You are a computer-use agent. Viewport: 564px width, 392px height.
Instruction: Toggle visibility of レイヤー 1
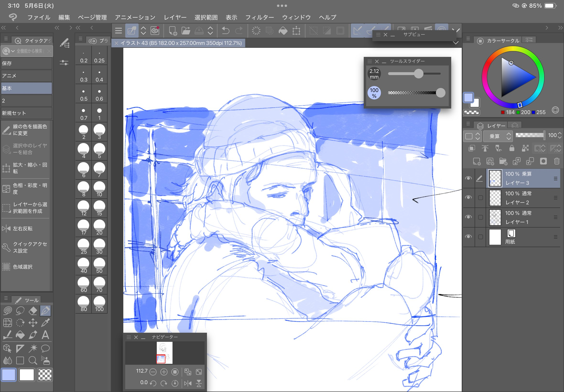(x=468, y=217)
